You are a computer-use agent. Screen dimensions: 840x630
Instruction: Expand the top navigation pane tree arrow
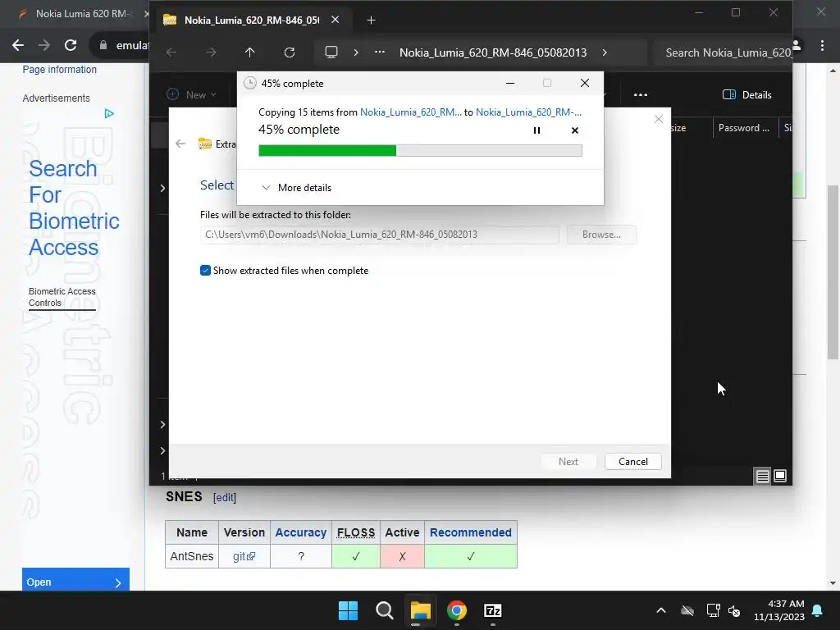(162, 188)
